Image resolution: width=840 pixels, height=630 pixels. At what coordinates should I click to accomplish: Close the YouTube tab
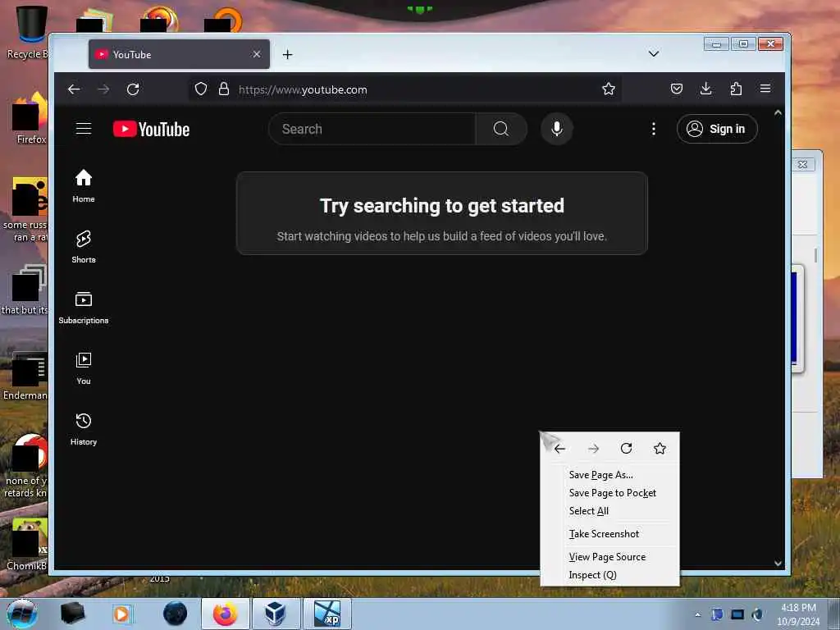257,54
